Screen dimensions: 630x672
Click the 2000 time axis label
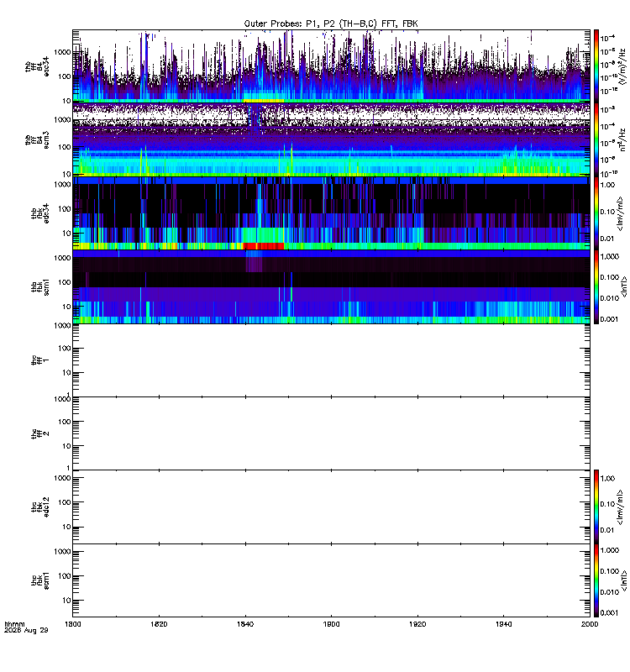pyautogui.click(x=590, y=624)
